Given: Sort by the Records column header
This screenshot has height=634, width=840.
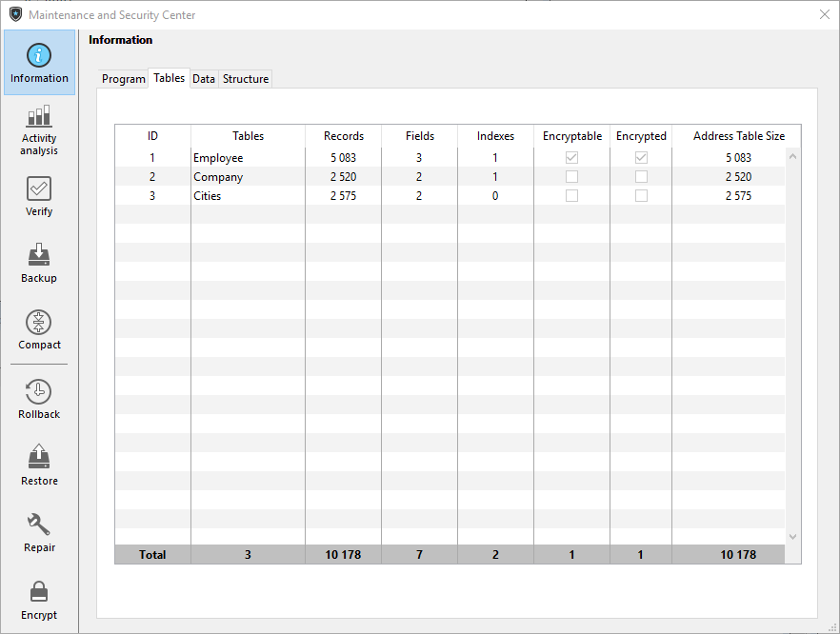Looking at the screenshot, I should point(343,136).
